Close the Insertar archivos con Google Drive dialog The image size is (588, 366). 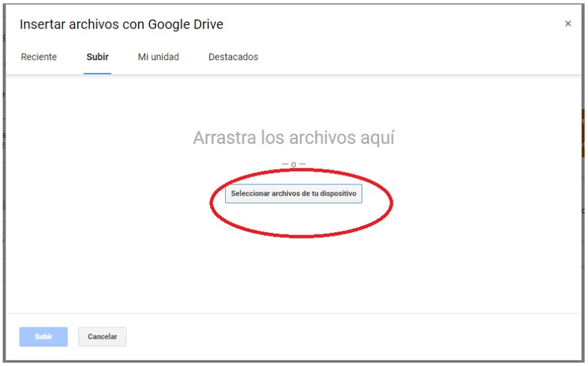pyautogui.click(x=568, y=24)
